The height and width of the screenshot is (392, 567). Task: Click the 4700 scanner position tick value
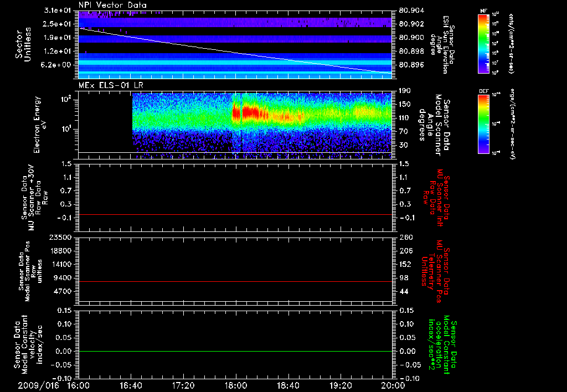pyautogui.click(x=62, y=291)
